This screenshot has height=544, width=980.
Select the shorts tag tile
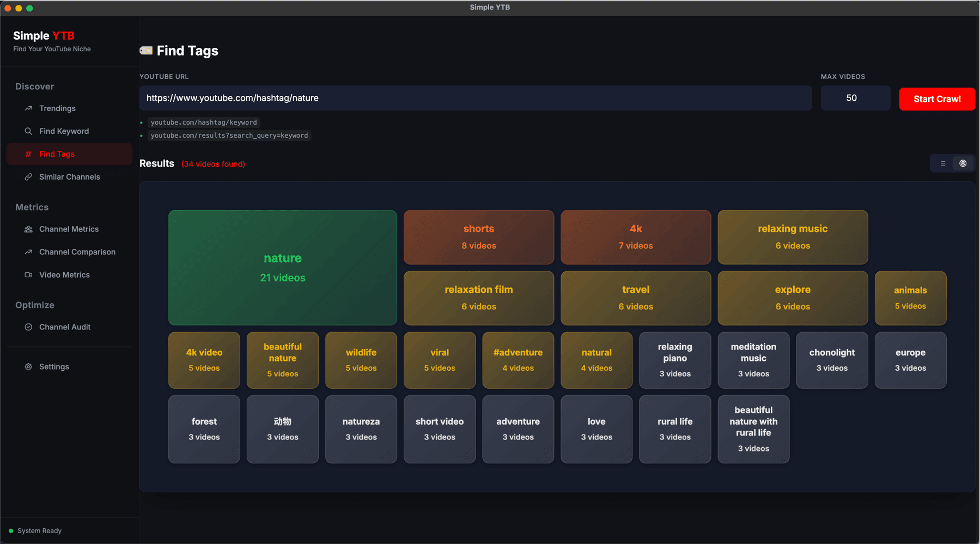coord(478,237)
